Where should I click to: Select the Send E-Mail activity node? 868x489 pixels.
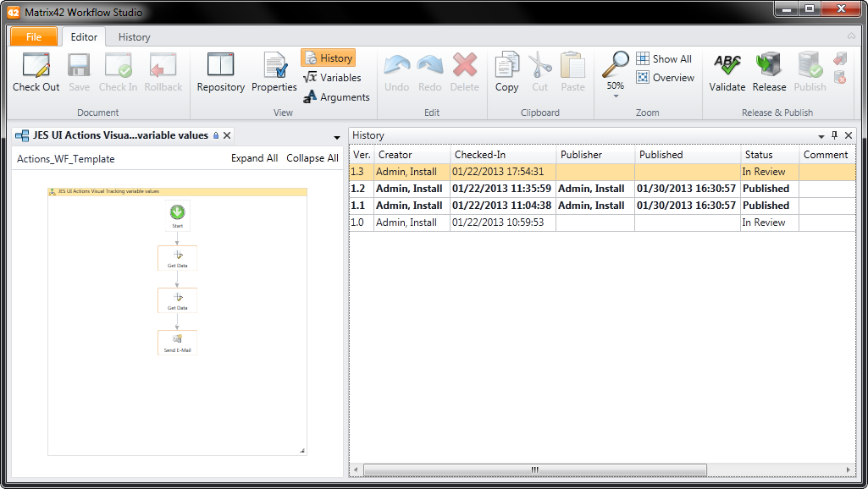click(x=177, y=343)
